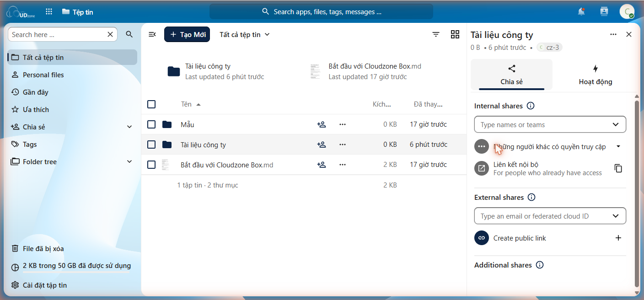644x300 pixels.
Task: Open the email or federated cloud ID dropdown
Action: tap(550, 216)
